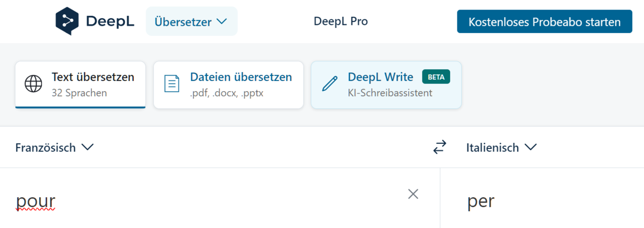
Task: Click the DeepL logo icon
Action: point(67,21)
